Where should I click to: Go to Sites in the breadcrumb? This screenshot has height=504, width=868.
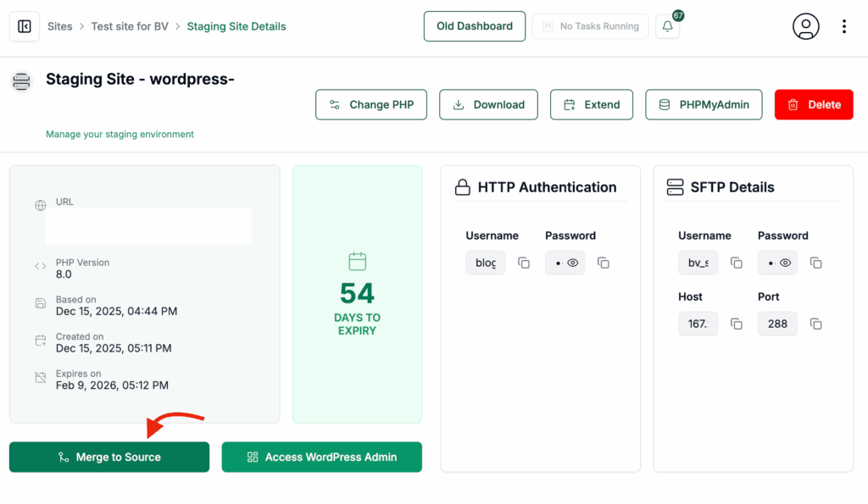pos(60,26)
